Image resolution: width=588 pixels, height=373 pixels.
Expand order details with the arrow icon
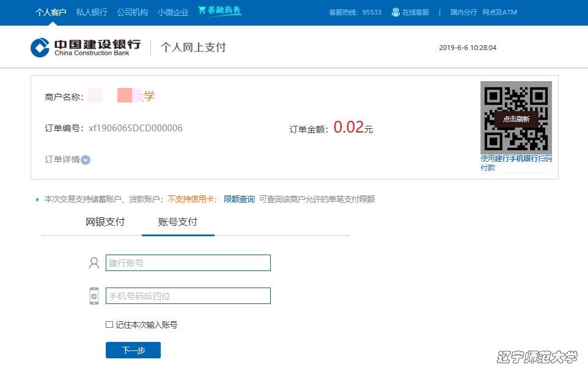pos(86,160)
